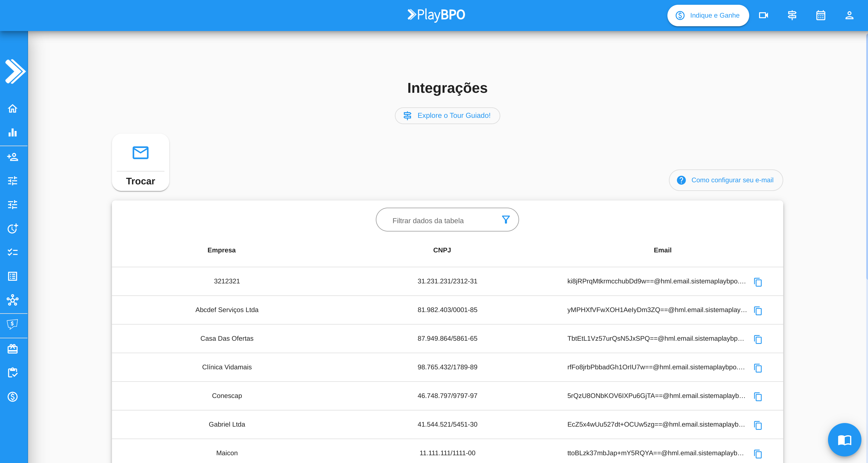Viewport: 868px width, 463px height.
Task: Open the floating book help button
Action: pyautogui.click(x=844, y=440)
